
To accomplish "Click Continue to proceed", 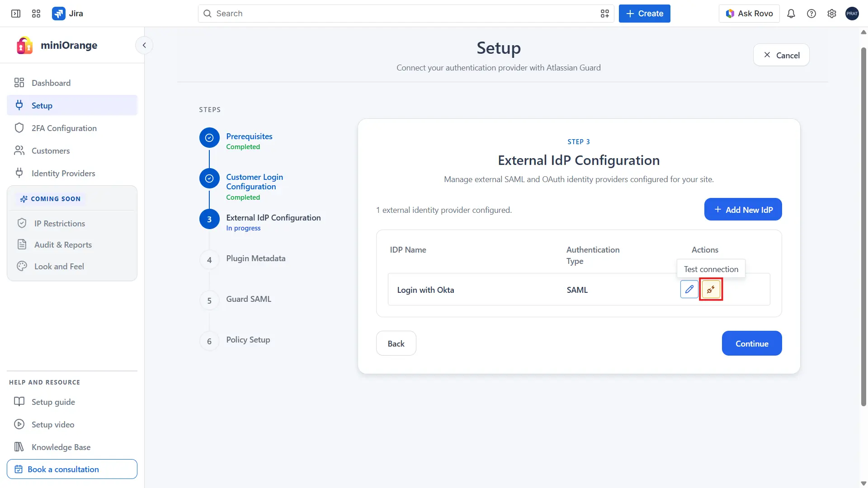I will (751, 343).
